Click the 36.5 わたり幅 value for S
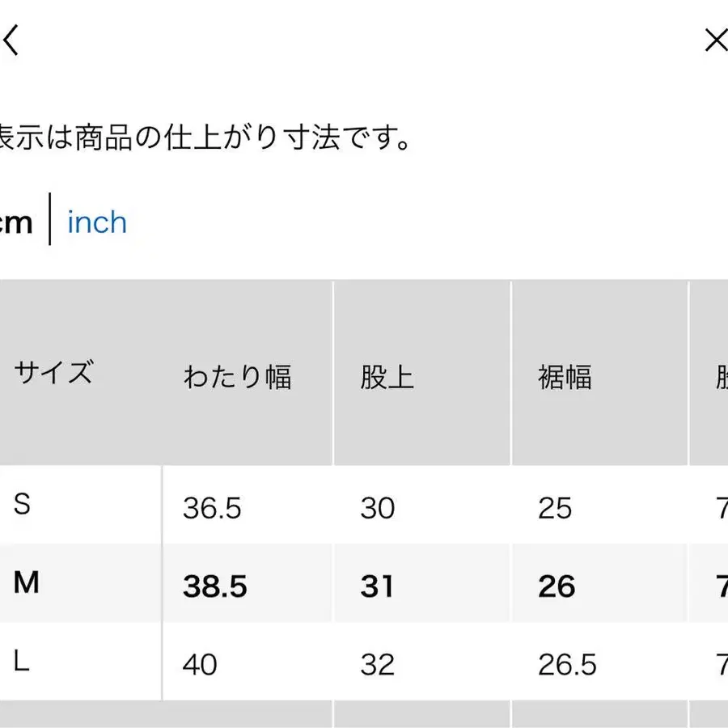 coord(212,508)
